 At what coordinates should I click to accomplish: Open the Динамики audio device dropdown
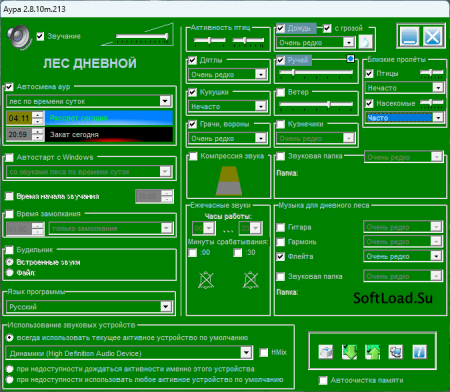pyautogui.click(x=129, y=353)
